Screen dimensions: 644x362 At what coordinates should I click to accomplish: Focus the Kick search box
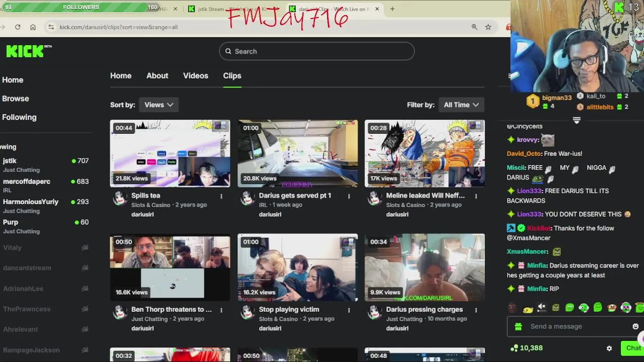coord(317,51)
